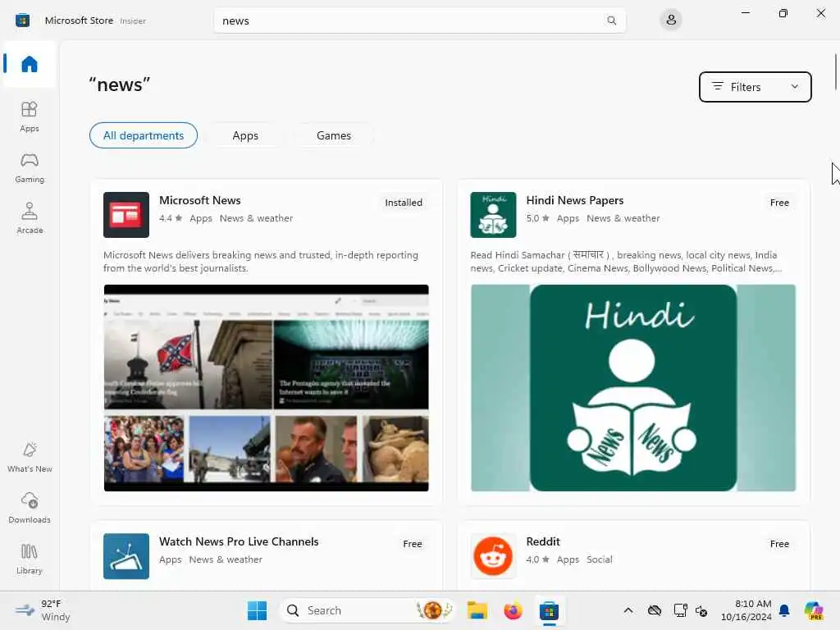Open Library in sidebar

click(30, 559)
